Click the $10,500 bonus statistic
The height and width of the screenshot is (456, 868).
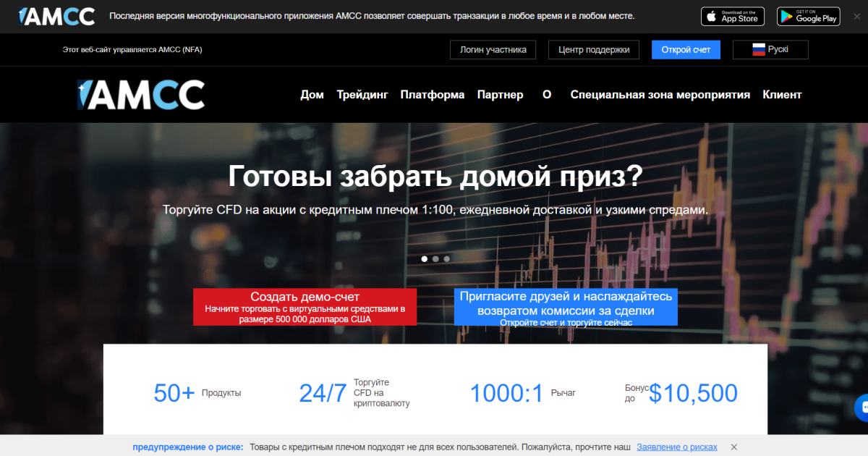point(681,393)
